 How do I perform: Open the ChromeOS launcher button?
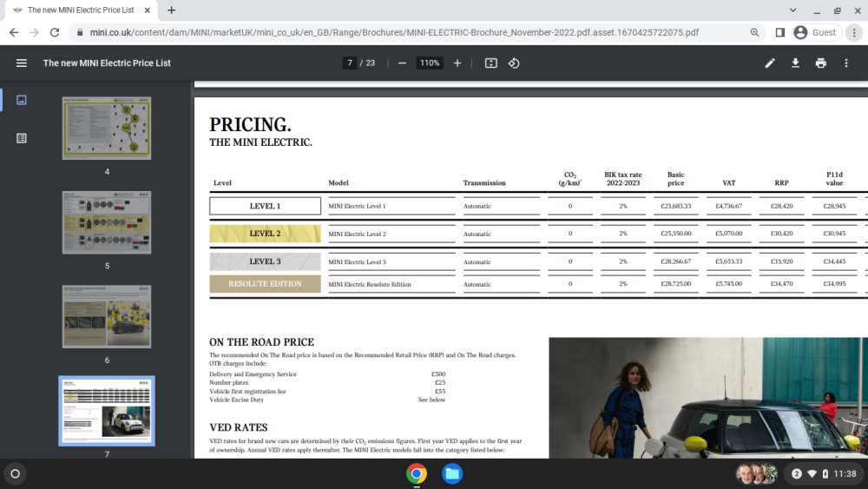(16, 474)
